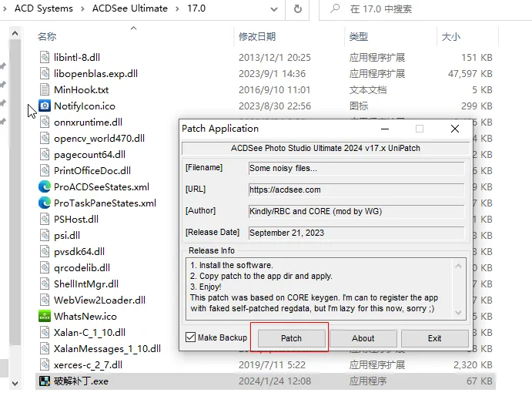Viewport: 532px width, 396px height.
Task: Click the Xalan-C_1_10.dll file icon
Action: tap(45, 333)
